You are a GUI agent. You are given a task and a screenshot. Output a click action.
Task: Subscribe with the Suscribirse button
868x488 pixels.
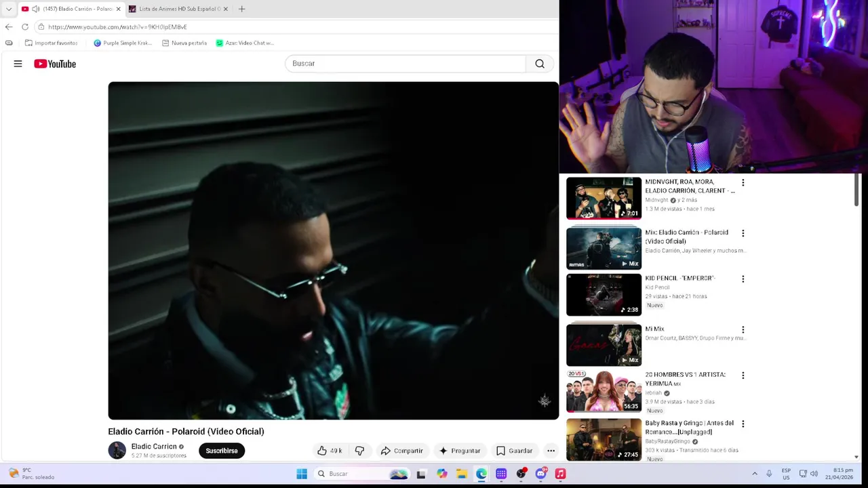(x=222, y=451)
